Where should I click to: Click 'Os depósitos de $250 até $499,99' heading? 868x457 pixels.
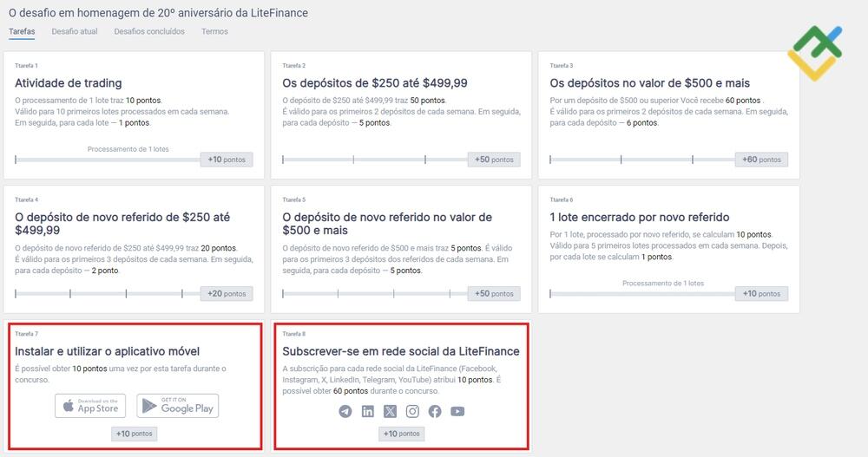[x=375, y=83]
